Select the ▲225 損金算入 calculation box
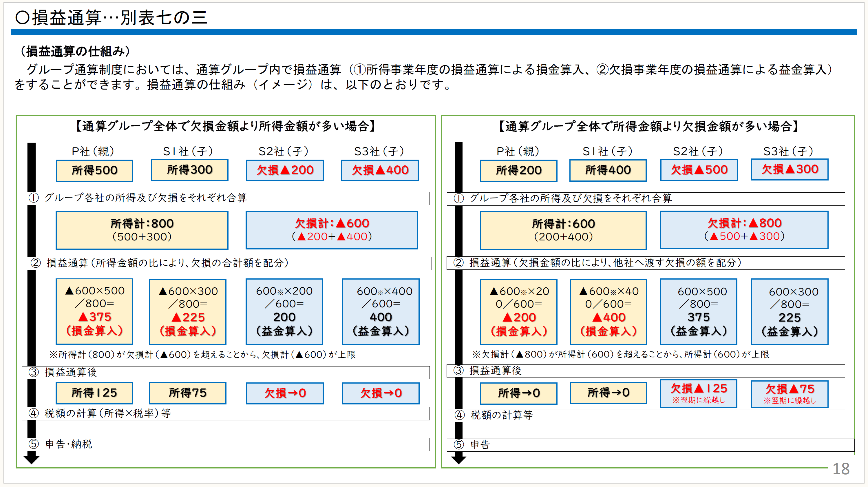The height and width of the screenshot is (487, 868). click(x=188, y=311)
